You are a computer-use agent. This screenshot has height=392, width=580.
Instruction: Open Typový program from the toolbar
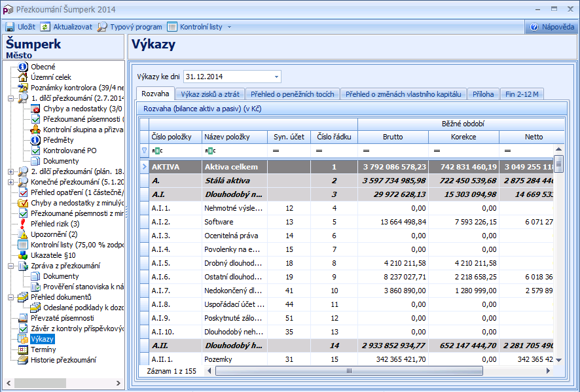(130, 27)
